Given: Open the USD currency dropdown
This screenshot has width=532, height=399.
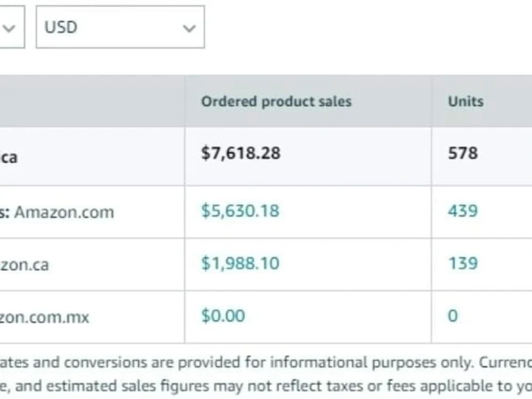Looking at the screenshot, I should click(120, 27).
